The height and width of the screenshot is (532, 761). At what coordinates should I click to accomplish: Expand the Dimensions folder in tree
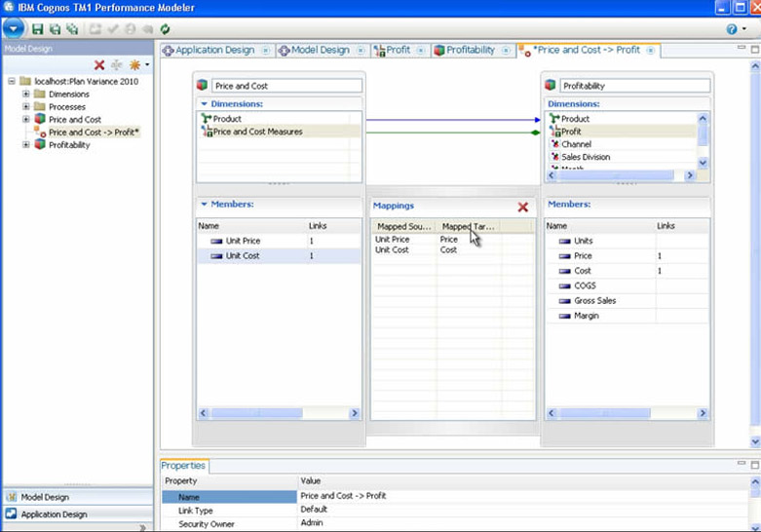[x=26, y=94]
